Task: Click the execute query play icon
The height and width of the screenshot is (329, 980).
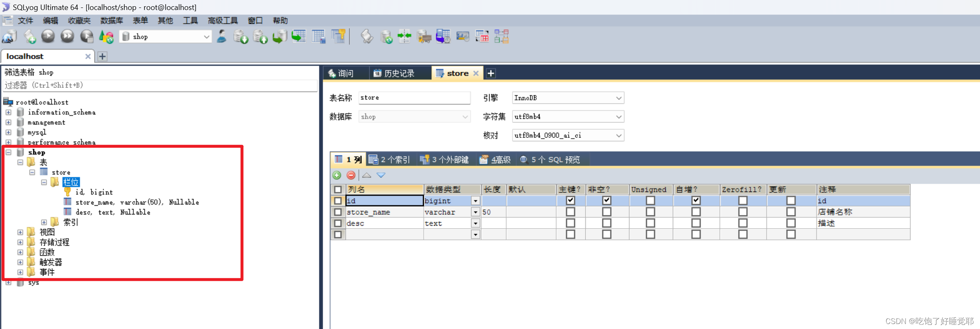Action: point(48,37)
